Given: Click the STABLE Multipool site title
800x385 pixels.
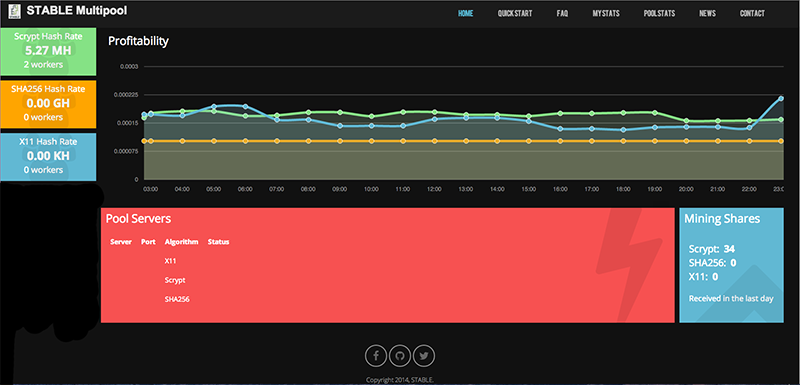Looking at the screenshot, I should [77, 10].
